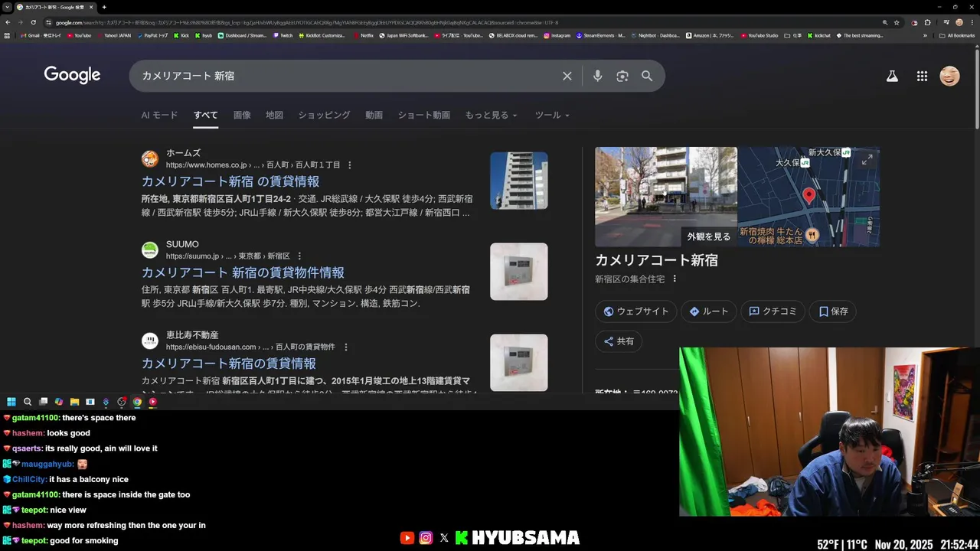
Task: Click the Chrome icon on taskbar
Action: point(137,402)
